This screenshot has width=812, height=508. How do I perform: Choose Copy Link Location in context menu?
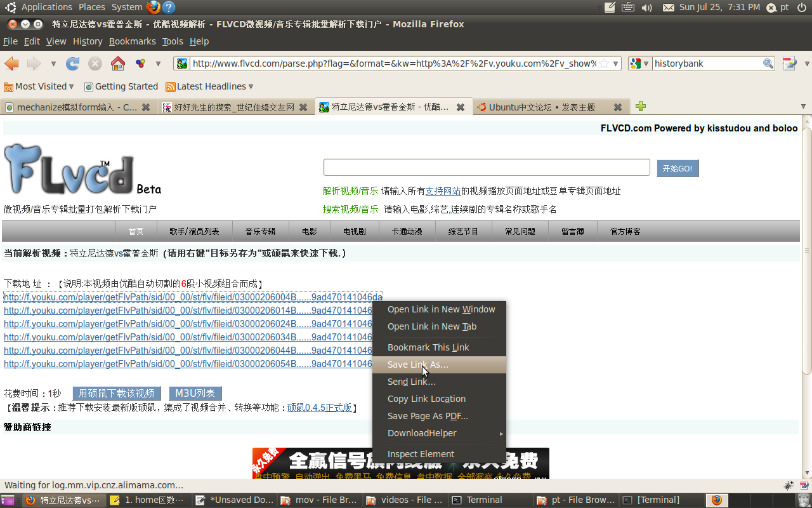[439, 399]
